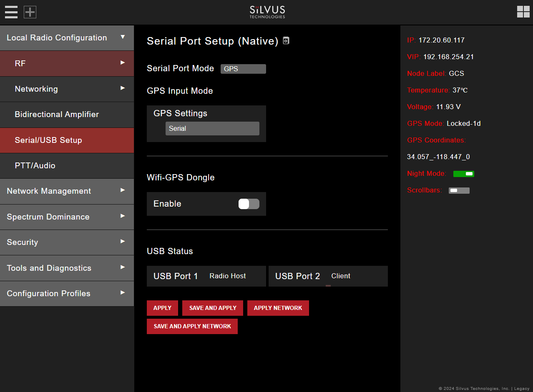Expand the Networking submenu

tap(67, 89)
